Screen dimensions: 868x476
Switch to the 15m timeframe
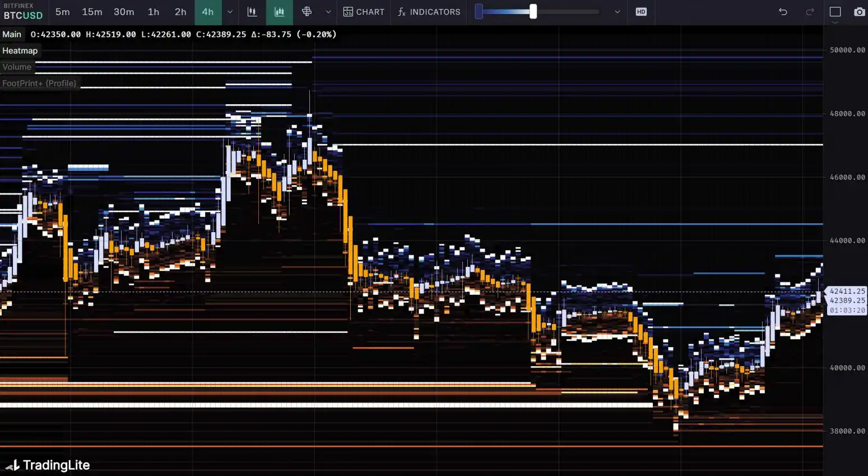[92, 12]
